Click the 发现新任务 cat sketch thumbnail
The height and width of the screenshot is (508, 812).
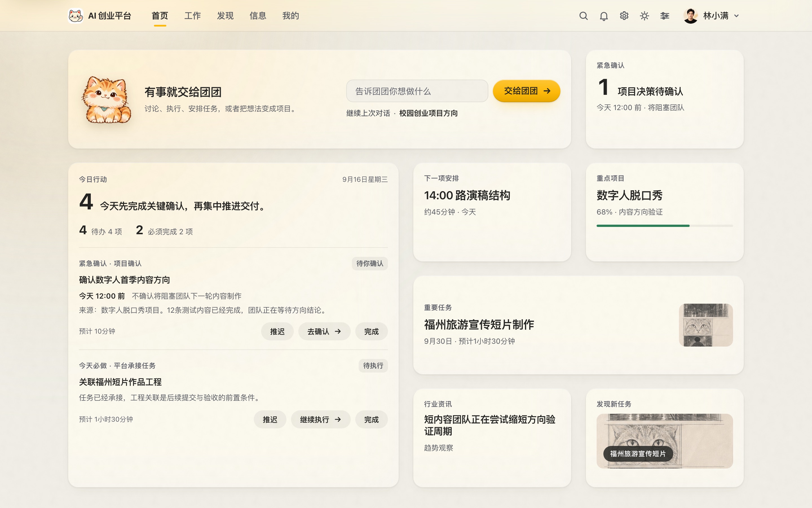coord(664,441)
